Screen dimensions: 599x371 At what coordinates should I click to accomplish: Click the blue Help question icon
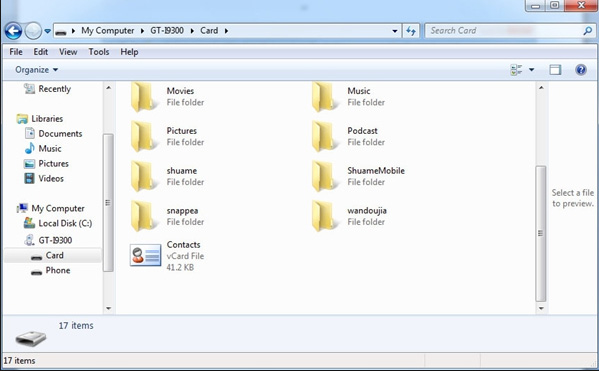pyautogui.click(x=581, y=70)
